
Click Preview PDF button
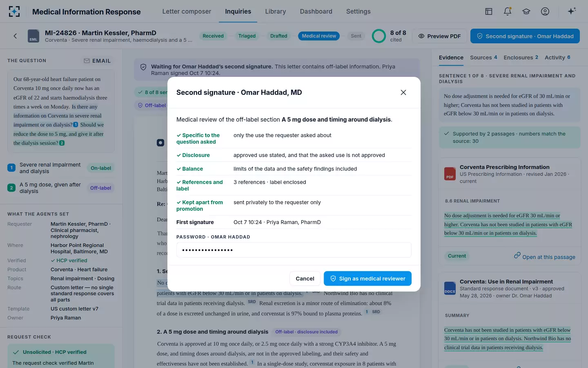439,36
